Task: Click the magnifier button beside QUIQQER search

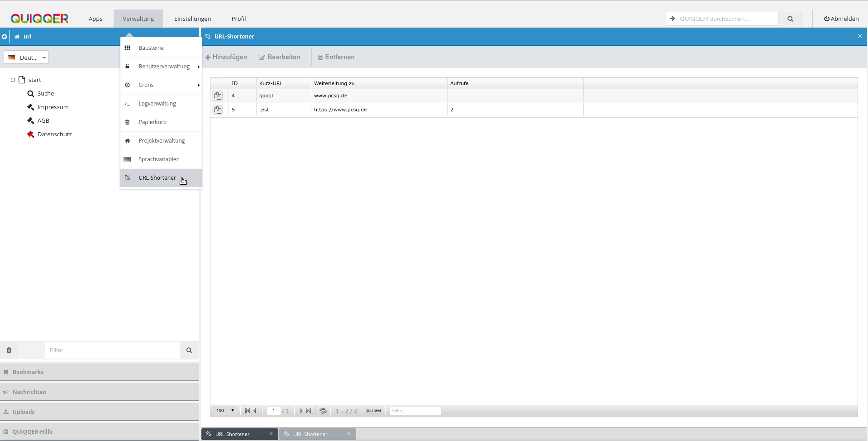Action: 790,19
